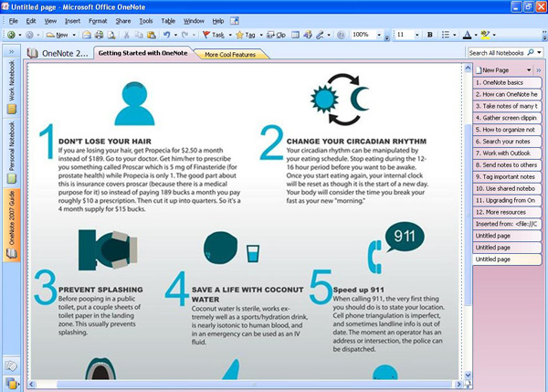This screenshot has width=548, height=392.
Task: Click the horizontal scrollbar right arrow
Action: click(x=458, y=385)
